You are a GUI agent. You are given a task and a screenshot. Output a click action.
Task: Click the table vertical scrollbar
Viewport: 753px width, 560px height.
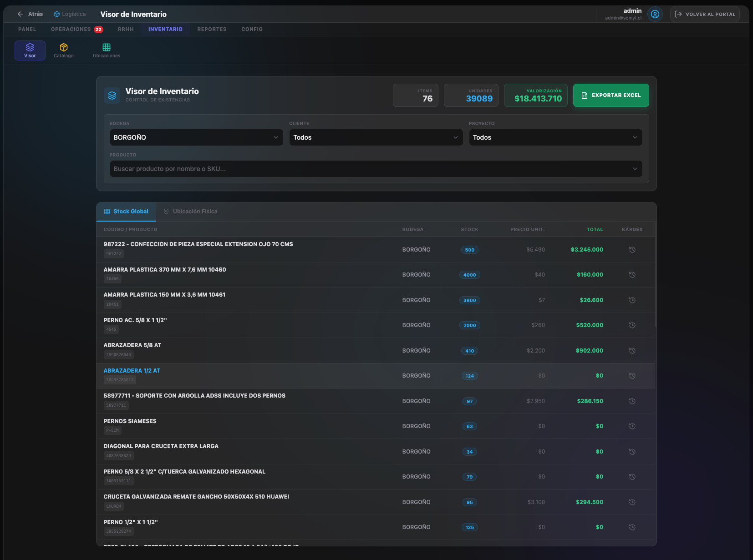[x=656, y=274]
